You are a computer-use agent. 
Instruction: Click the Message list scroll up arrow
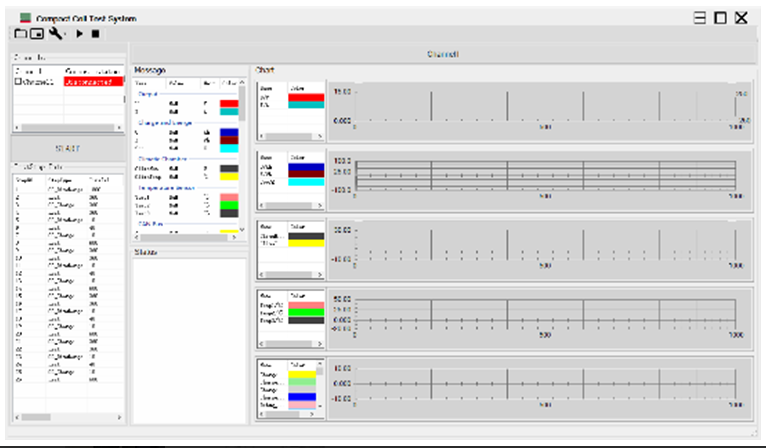click(242, 83)
